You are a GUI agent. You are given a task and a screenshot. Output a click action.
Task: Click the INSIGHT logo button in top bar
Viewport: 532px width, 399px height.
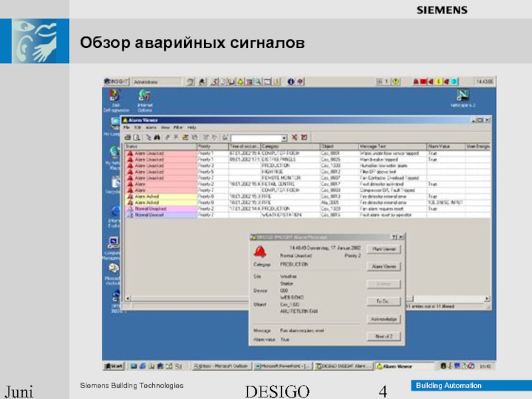116,81
